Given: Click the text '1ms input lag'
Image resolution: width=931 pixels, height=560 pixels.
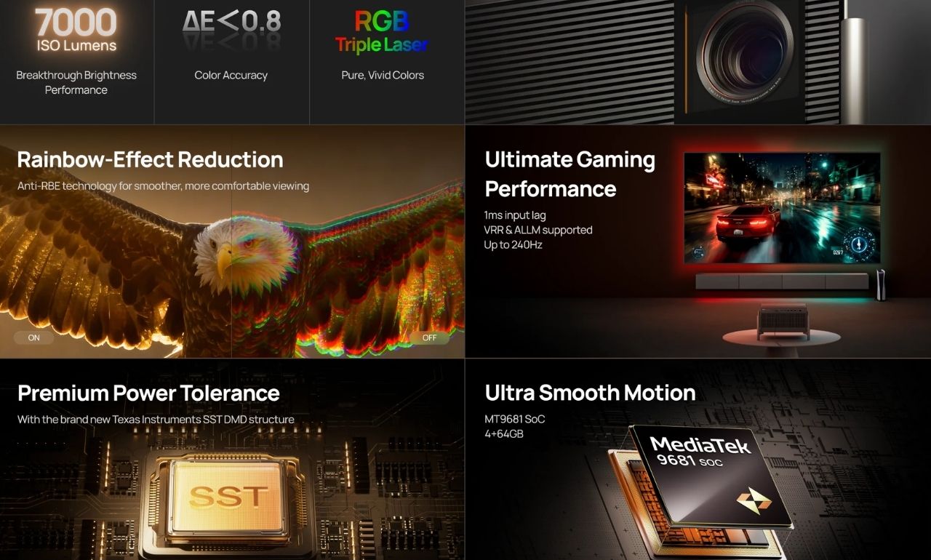Looking at the screenshot, I should pyautogui.click(x=515, y=215).
